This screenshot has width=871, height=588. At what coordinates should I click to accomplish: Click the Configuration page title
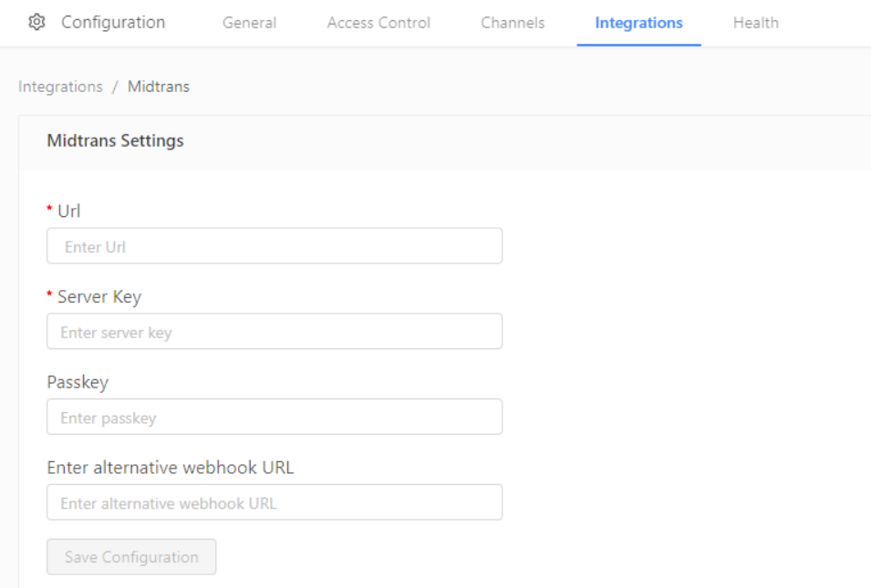pyautogui.click(x=113, y=22)
